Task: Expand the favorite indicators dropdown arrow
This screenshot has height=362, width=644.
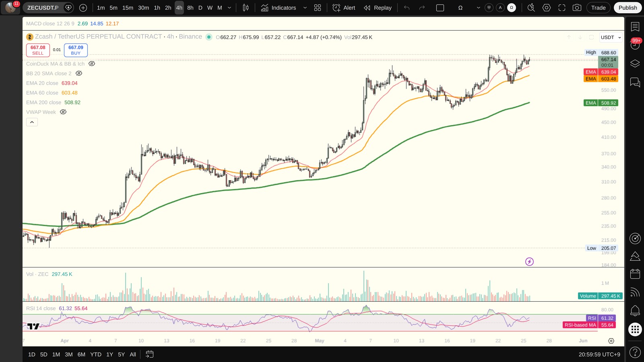Action: pos(305,8)
